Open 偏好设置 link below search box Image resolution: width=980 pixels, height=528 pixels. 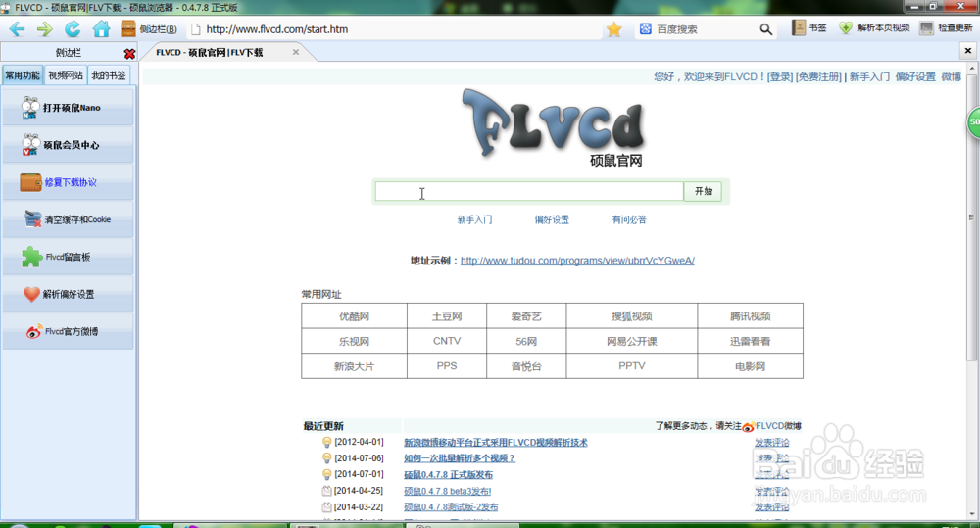coord(552,220)
